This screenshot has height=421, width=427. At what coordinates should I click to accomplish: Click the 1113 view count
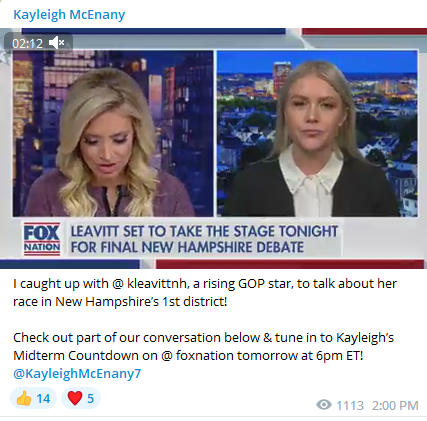[350, 405]
